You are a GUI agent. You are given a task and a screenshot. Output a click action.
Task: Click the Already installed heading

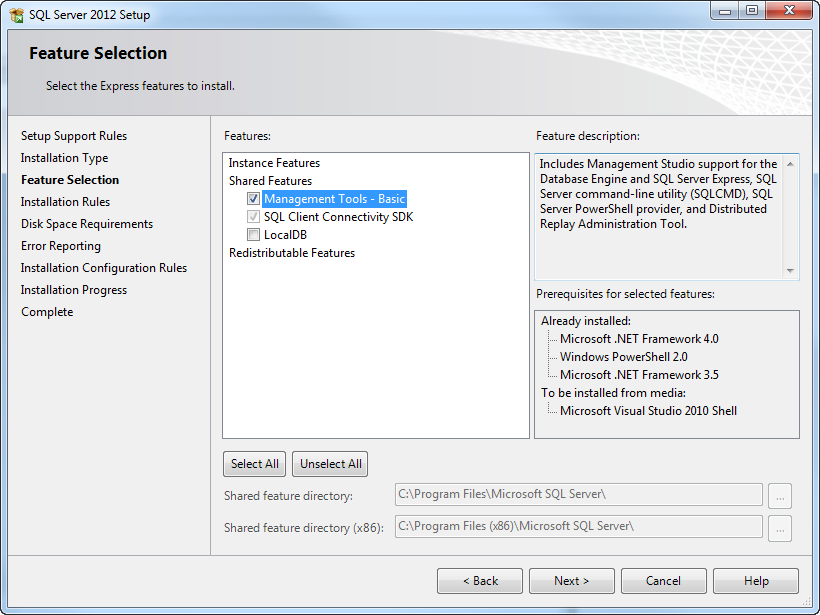point(586,321)
